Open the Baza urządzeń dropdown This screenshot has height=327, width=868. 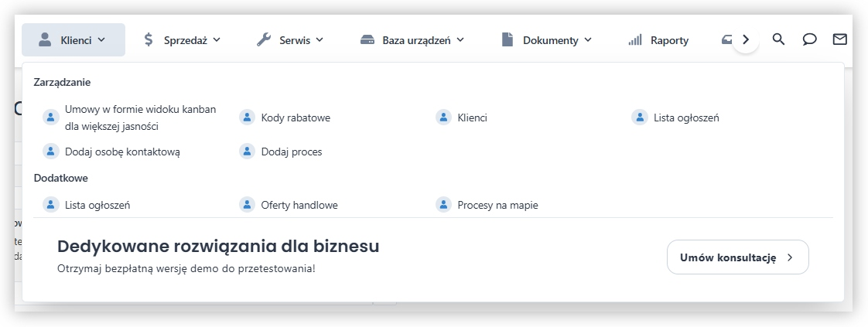[412, 40]
